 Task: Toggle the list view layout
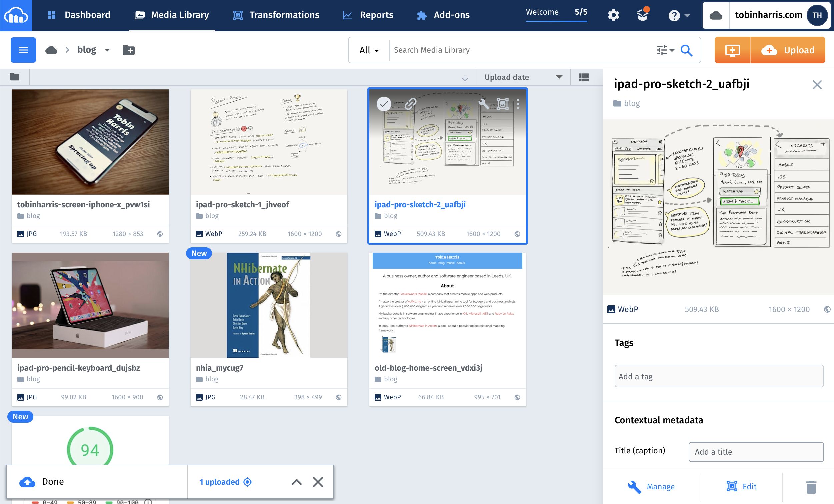pyautogui.click(x=584, y=78)
